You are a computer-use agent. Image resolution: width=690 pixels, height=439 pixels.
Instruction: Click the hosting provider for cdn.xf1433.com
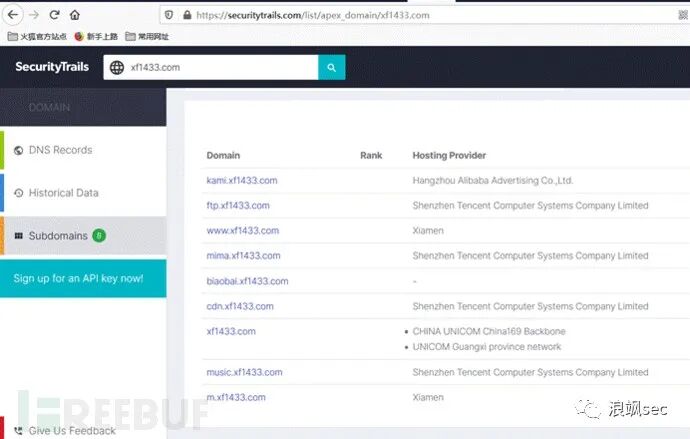click(530, 306)
